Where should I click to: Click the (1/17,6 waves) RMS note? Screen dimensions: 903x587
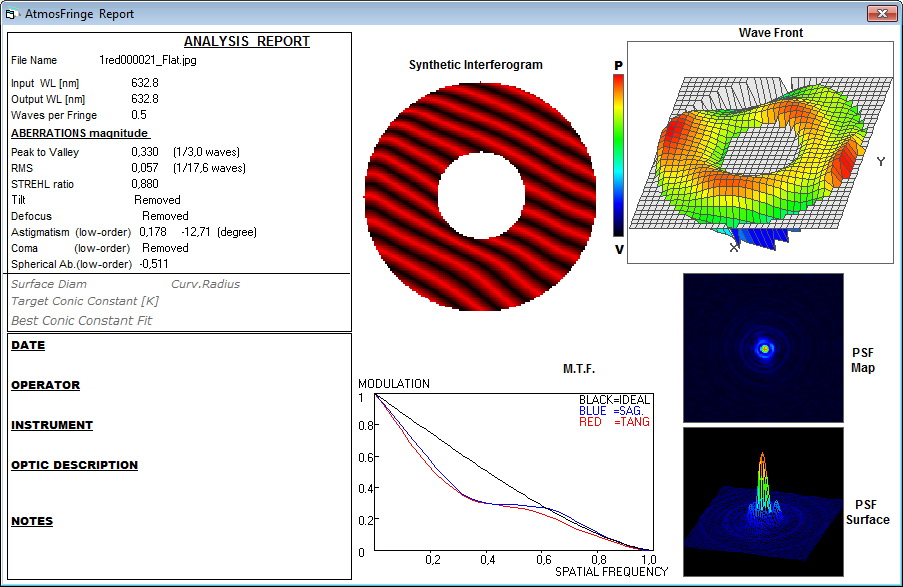tap(209, 168)
